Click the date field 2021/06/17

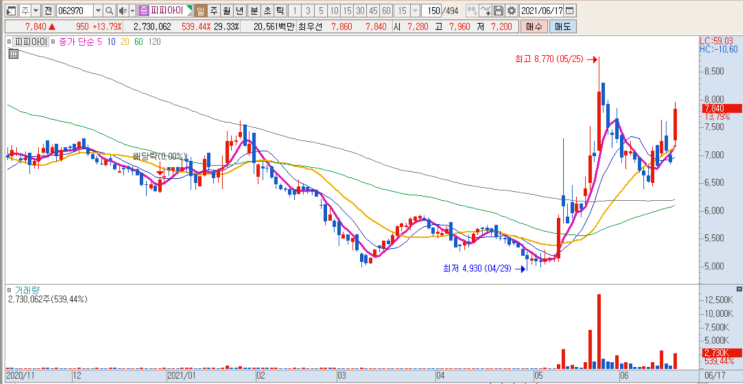pos(542,10)
